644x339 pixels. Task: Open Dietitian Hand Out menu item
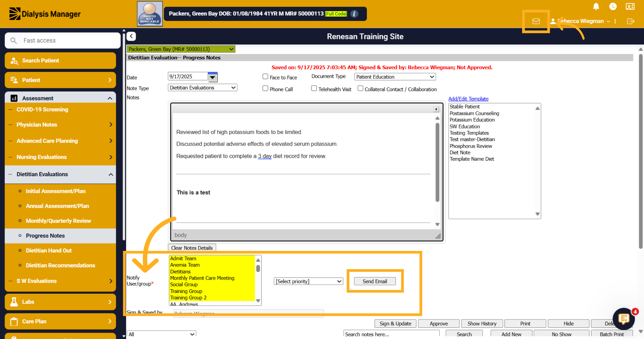(x=49, y=250)
